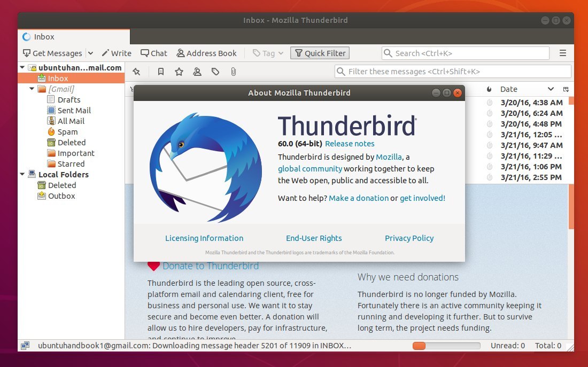Image resolution: width=588 pixels, height=367 pixels.
Task: Click the download progress bar in status bar
Action: pos(446,346)
